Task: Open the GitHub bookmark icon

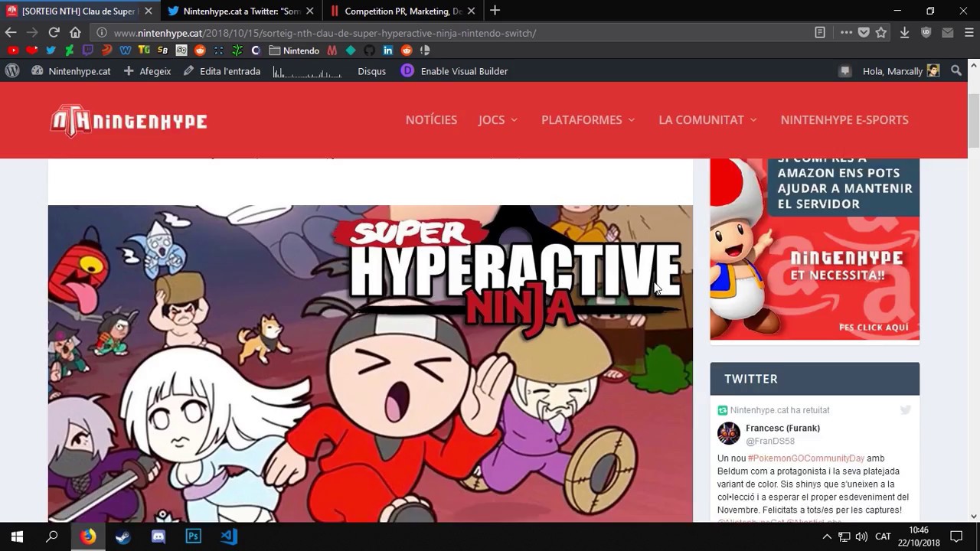Action: tap(369, 51)
